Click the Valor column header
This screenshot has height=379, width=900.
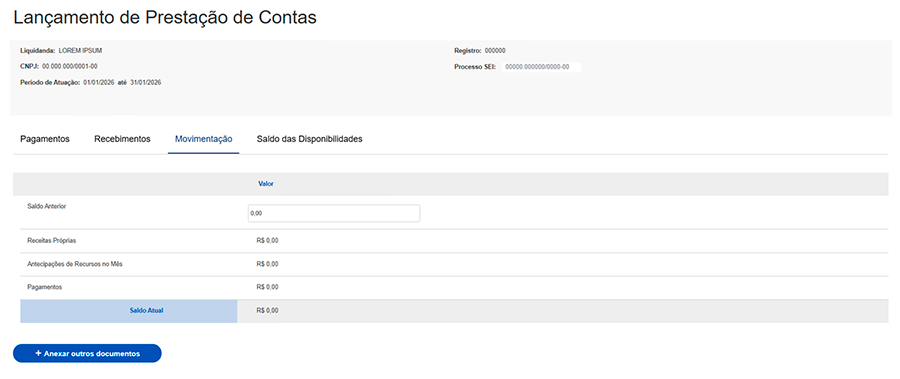pyautogui.click(x=266, y=184)
